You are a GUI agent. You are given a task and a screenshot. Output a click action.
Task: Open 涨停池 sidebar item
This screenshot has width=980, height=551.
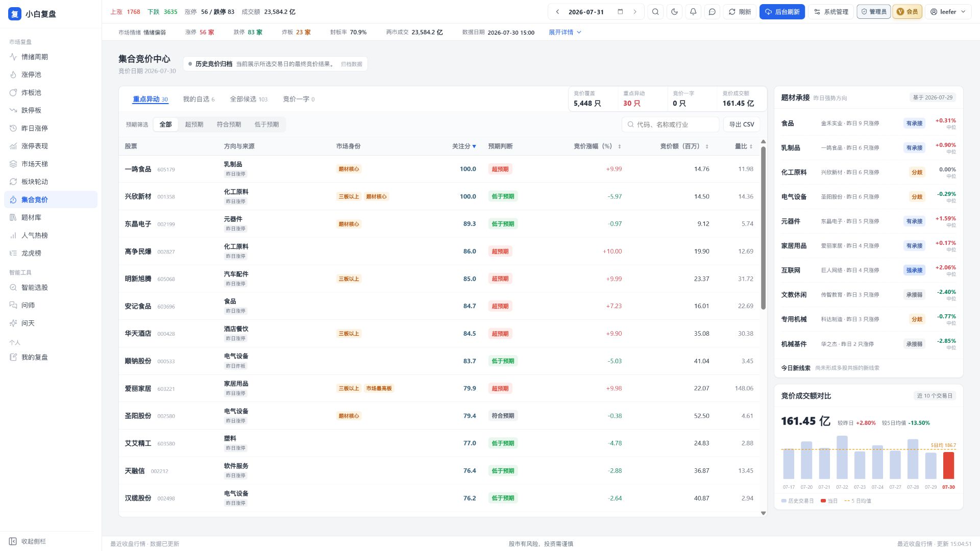pos(51,74)
